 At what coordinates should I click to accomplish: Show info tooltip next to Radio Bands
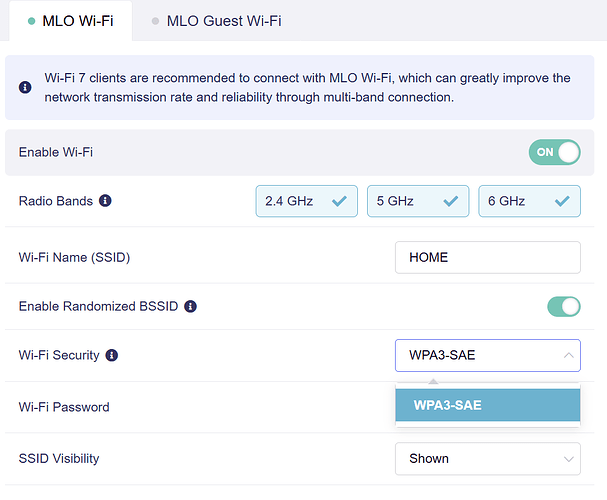pos(105,201)
